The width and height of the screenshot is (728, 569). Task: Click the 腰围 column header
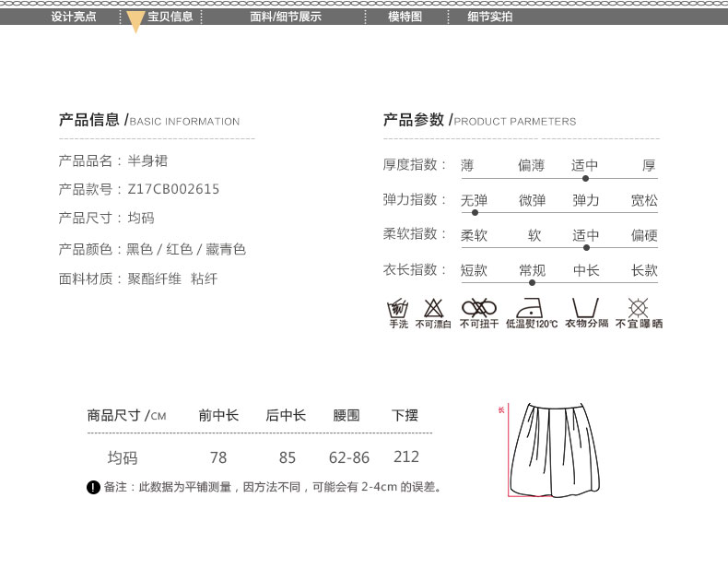(x=346, y=415)
